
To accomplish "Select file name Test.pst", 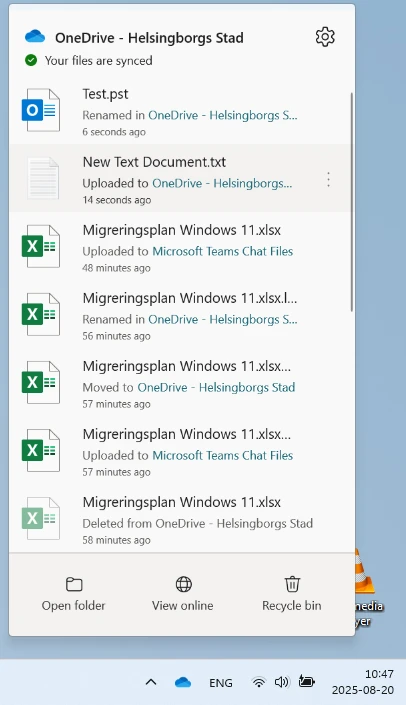I will point(105,94).
